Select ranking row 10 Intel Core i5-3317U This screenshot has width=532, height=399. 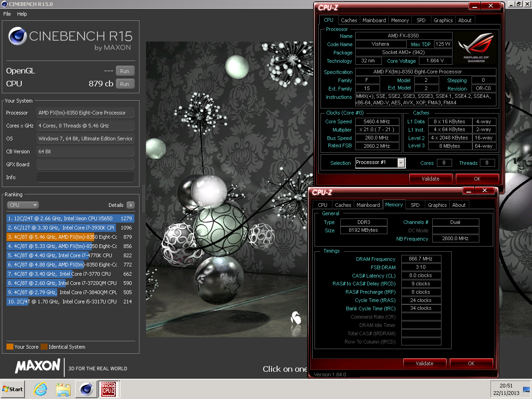(x=70, y=301)
